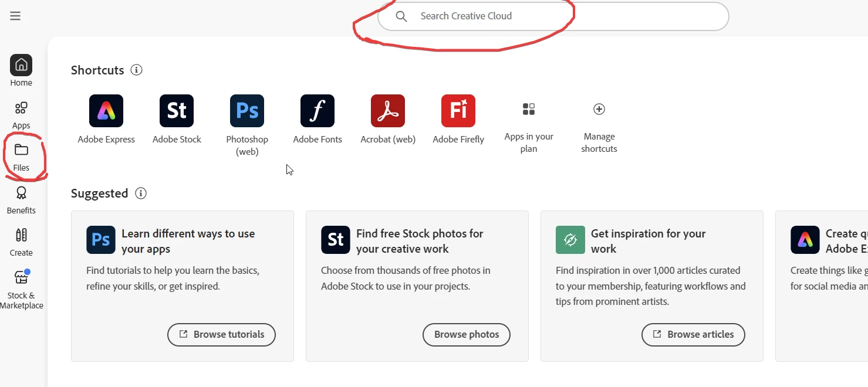Click Stock icon in free photos card
868x387 pixels.
(336, 240)
